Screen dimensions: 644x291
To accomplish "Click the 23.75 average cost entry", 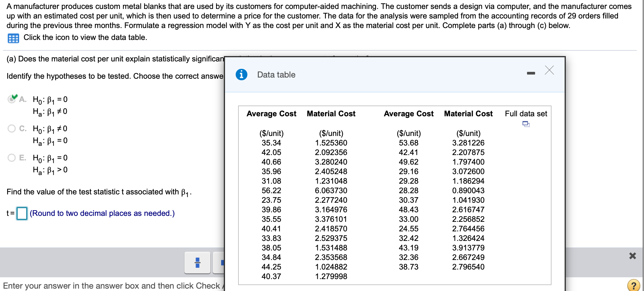I will point(271,200).
